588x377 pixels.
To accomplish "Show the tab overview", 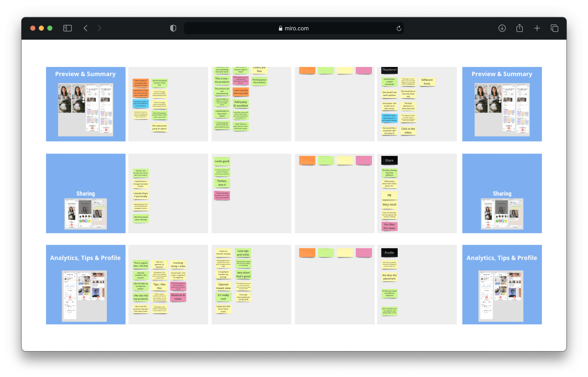I will point(554,28).
